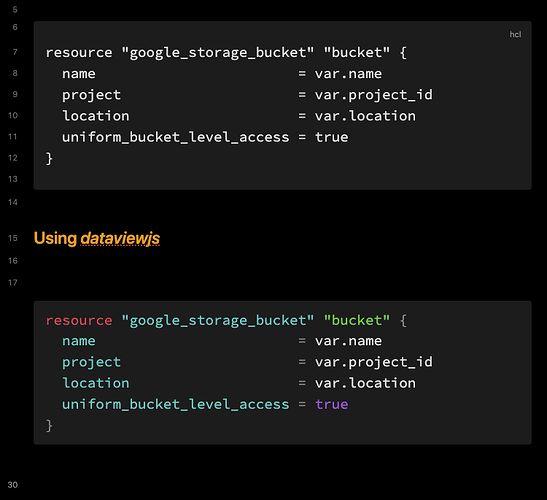Click the red "resource" keyword in highlighted block

79,320
